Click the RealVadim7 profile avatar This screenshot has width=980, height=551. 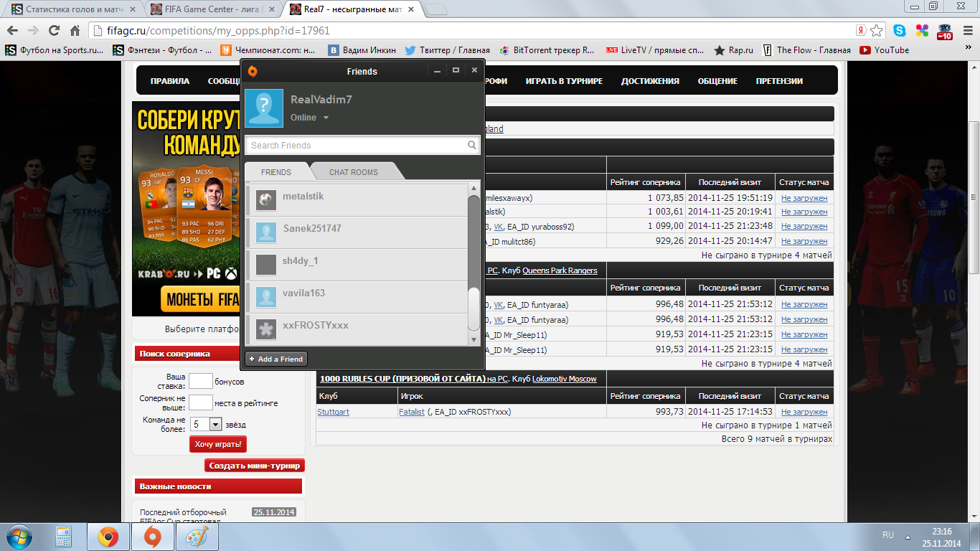pos(264,108)
